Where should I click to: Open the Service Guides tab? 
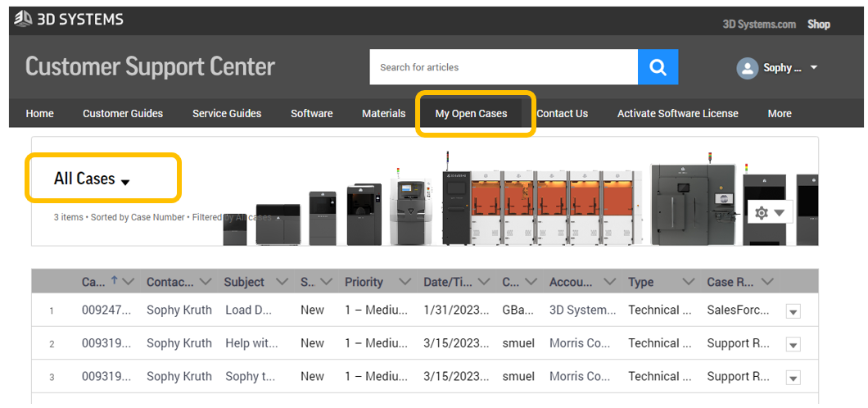click(227, 114)
